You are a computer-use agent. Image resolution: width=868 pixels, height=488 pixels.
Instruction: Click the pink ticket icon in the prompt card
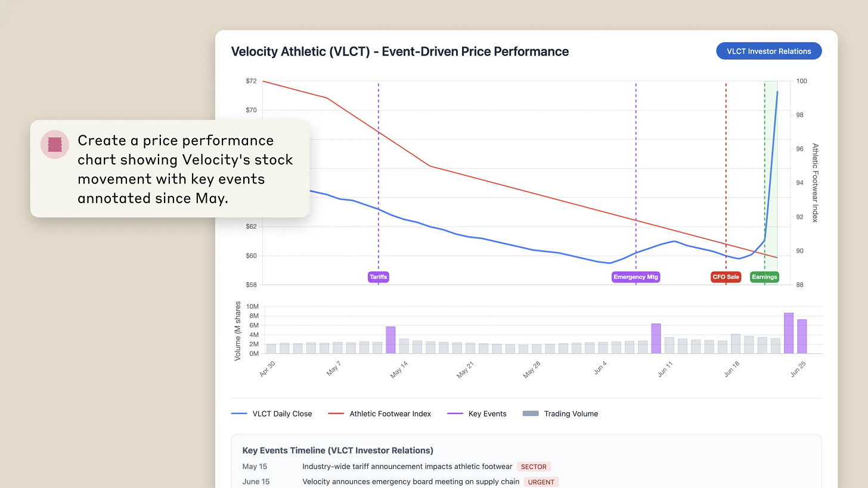click(x=54, y=144)
